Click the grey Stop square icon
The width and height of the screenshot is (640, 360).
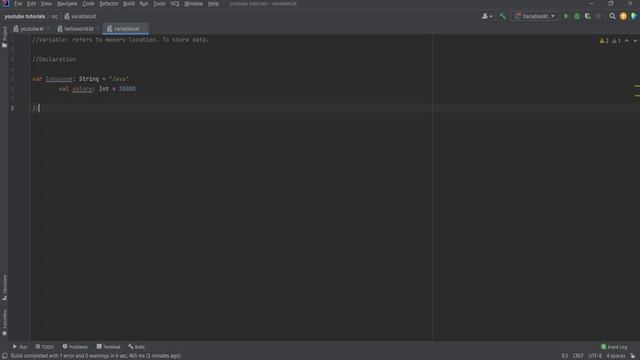tap(599, 16)
